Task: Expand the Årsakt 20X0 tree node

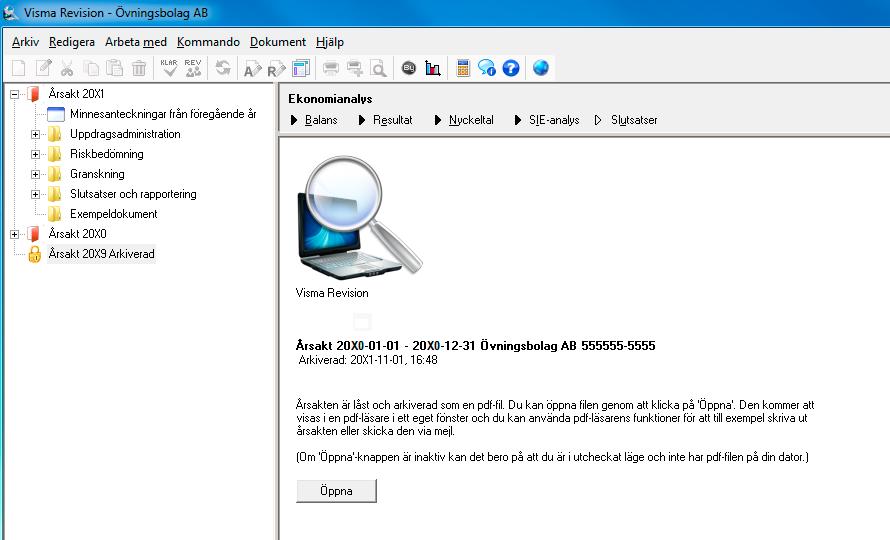Action: pos(15,234)
